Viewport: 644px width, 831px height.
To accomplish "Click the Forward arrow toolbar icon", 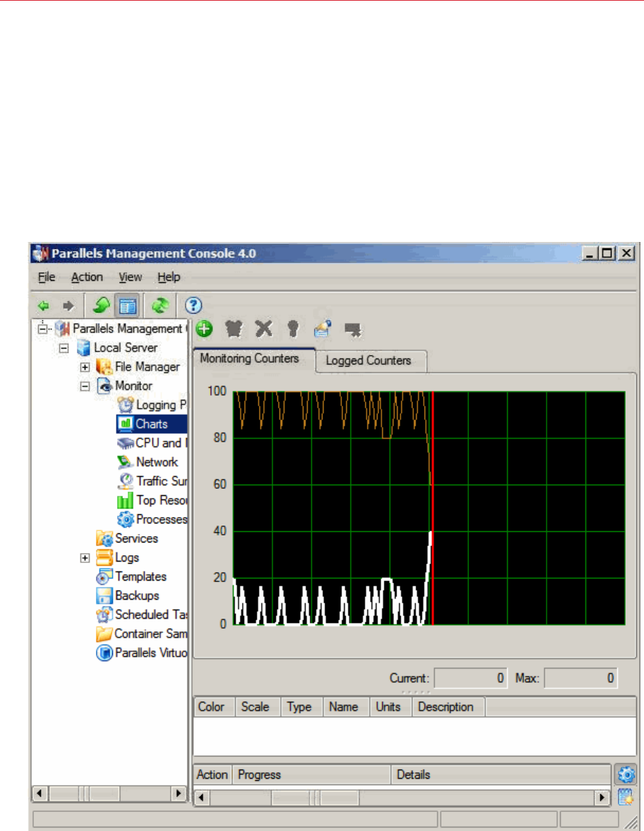I will click(x=68, y=305).
